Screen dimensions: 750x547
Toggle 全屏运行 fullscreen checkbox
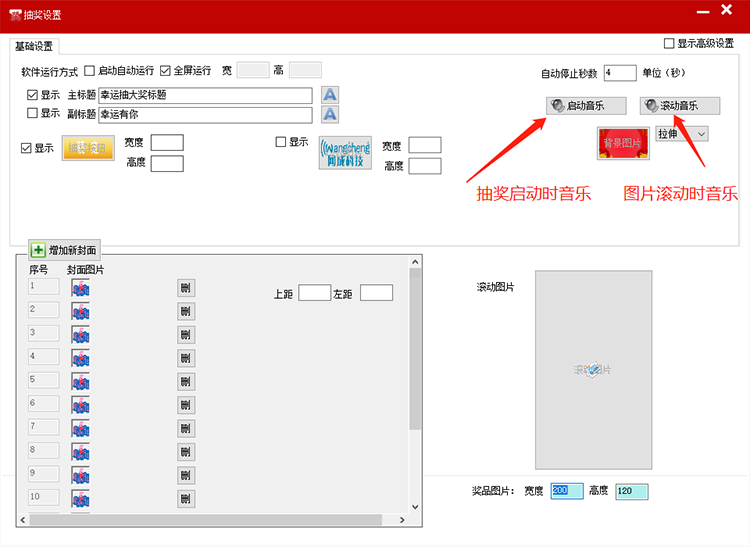pos(166,71)
